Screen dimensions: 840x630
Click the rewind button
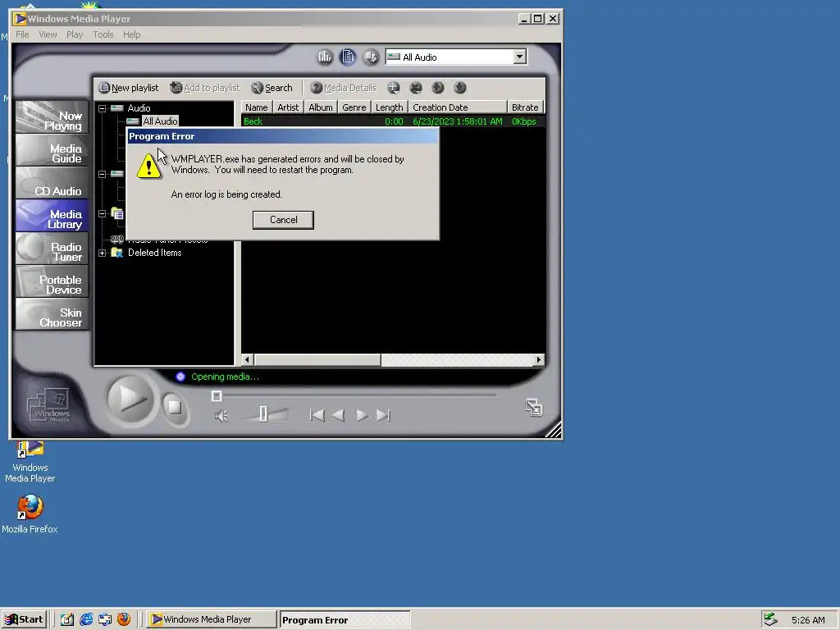coord(339,415)
